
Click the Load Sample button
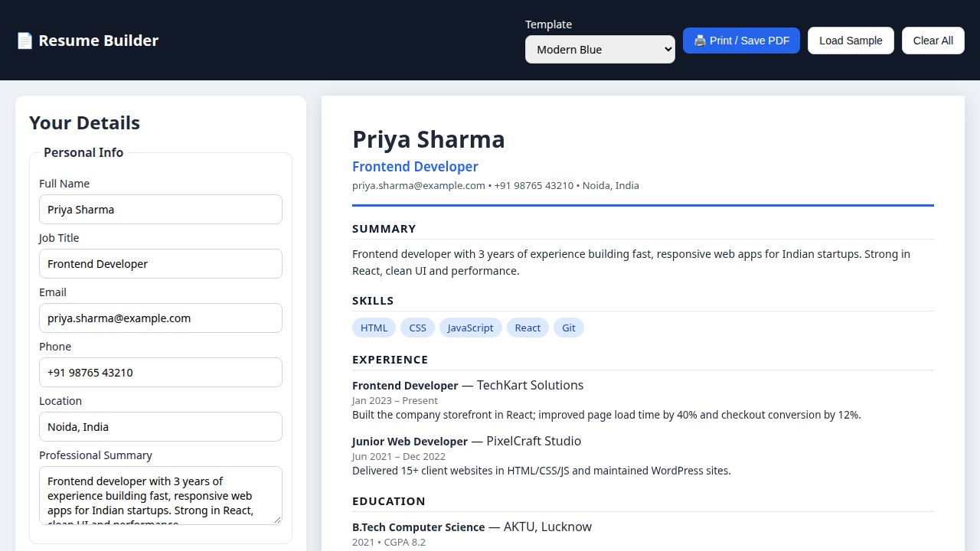851,41
